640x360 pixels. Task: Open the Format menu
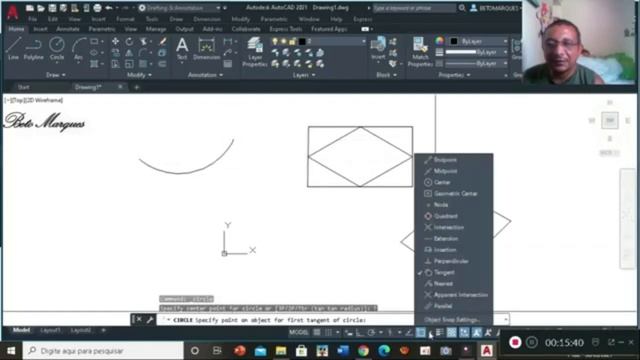(x=125, y=19)
